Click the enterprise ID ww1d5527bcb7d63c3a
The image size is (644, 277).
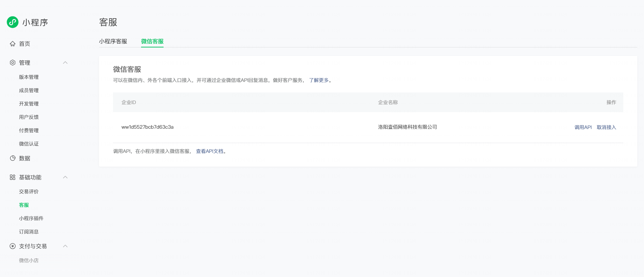coord(147,127)
